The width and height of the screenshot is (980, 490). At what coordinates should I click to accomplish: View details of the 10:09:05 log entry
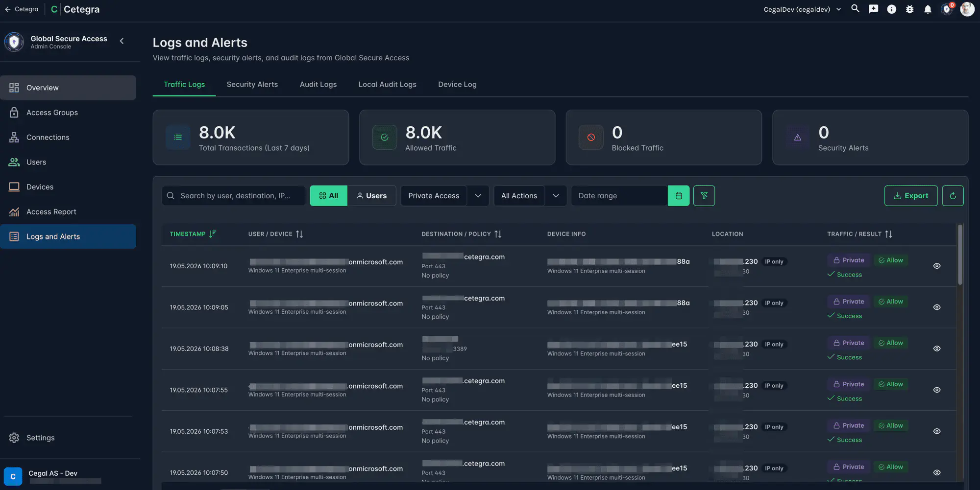tap(936, 307)
